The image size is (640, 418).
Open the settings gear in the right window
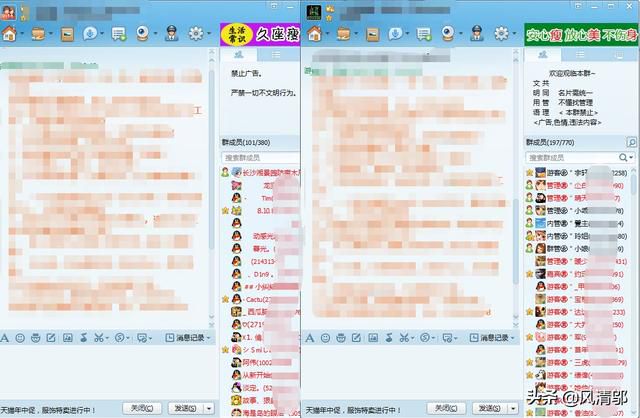(501, 34)
